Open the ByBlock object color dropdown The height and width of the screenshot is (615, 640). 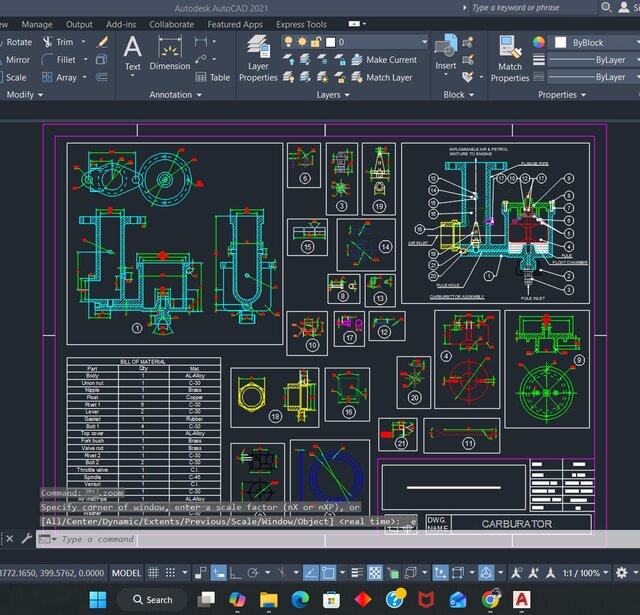595,42
